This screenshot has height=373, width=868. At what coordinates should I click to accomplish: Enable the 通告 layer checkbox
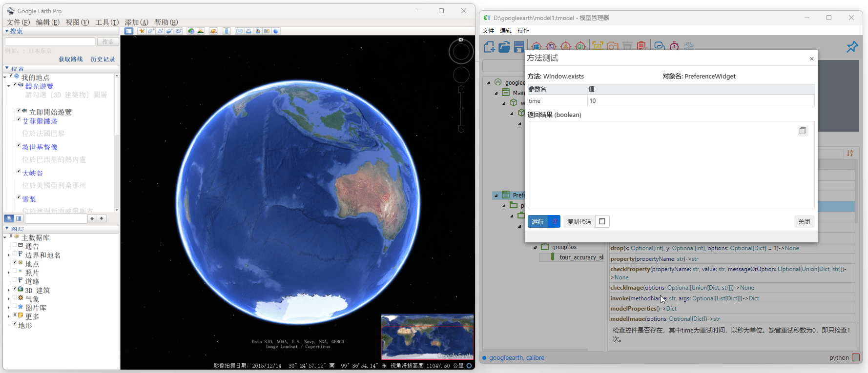(x=15, y=244)
